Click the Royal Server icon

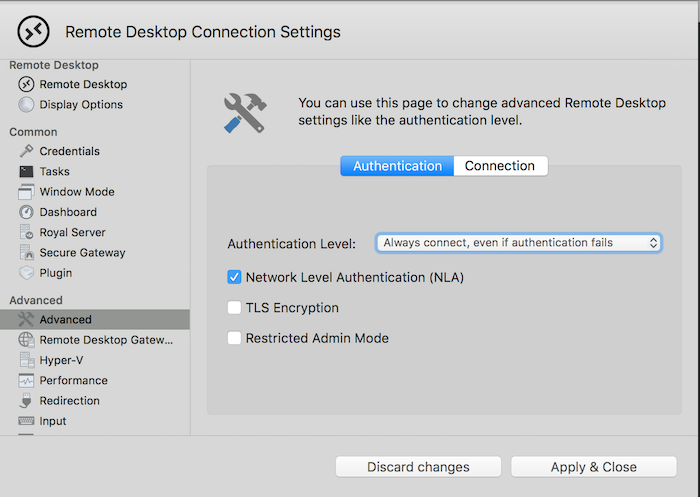click(x=26, y=233)
